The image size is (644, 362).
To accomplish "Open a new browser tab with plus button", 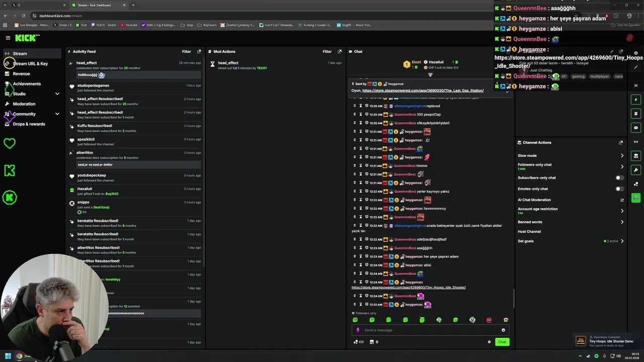I will 133,5.
